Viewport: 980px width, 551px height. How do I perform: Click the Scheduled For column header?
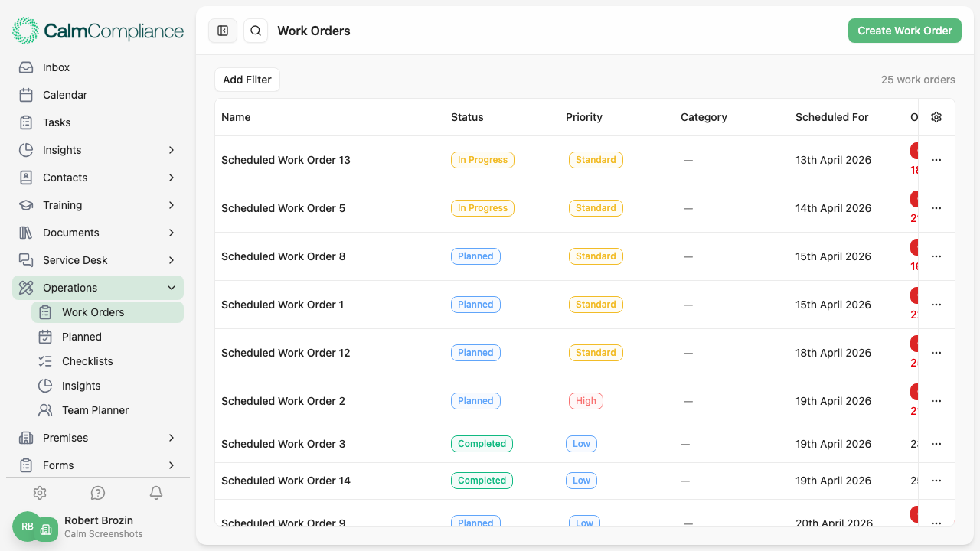coord(832,117)
